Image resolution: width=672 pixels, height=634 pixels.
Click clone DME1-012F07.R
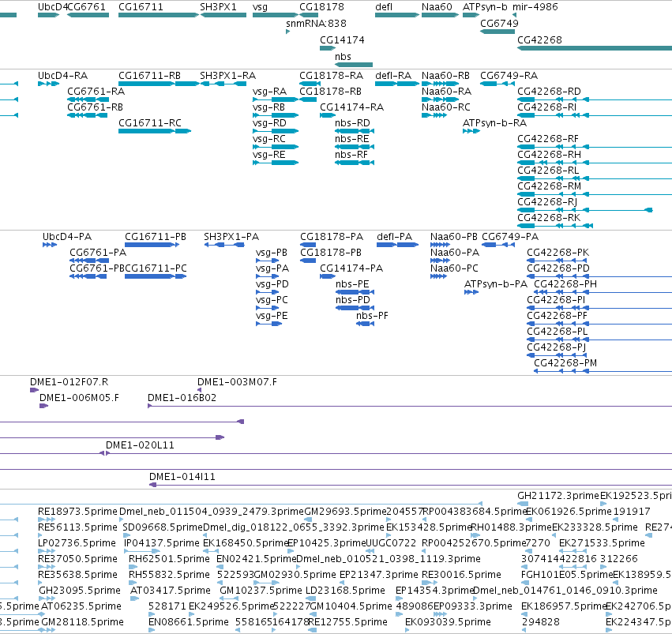[x=69, y=381]
